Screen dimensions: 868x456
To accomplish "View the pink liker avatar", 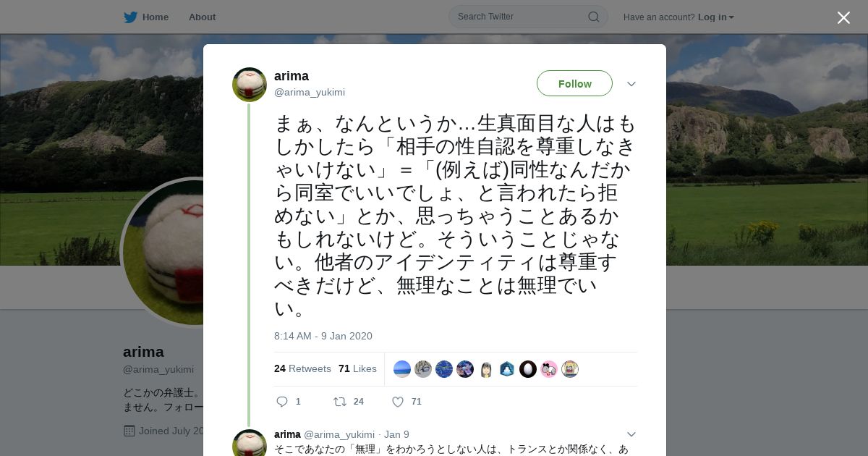I will coord(549,369).
